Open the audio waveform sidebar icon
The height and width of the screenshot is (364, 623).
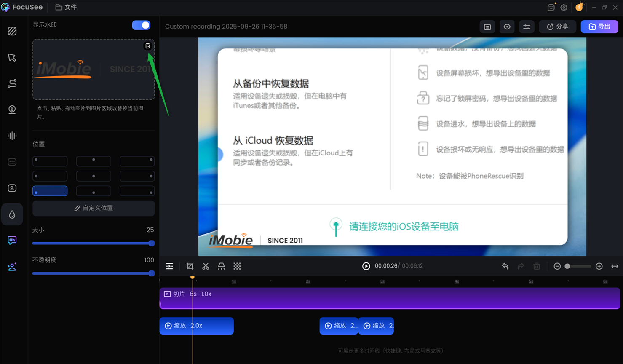point(12,136)
